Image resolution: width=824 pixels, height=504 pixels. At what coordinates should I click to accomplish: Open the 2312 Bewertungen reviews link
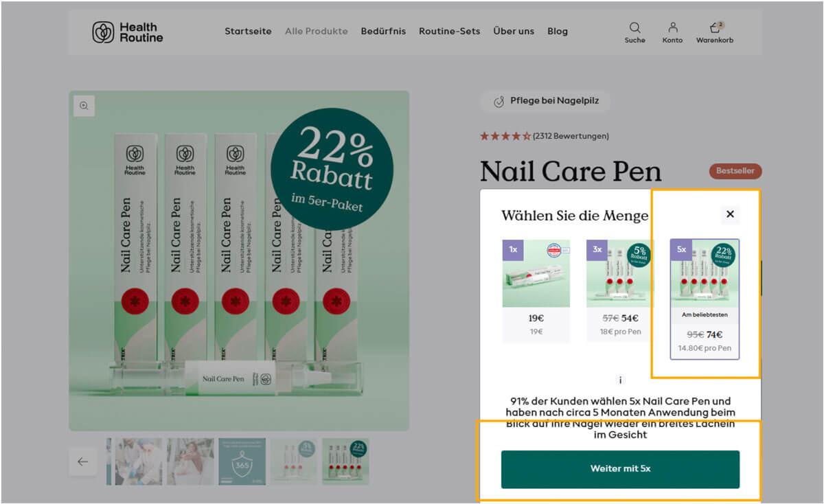coord(571,136)
